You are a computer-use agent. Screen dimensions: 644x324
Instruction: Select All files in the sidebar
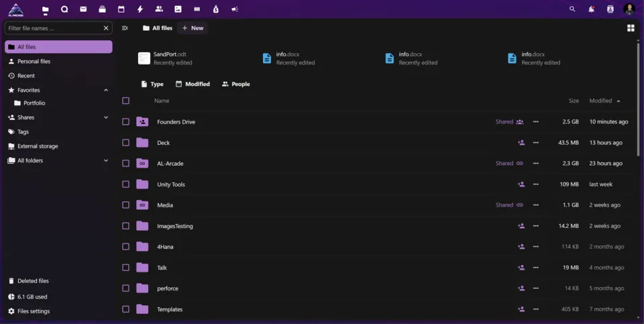(58, 47)
